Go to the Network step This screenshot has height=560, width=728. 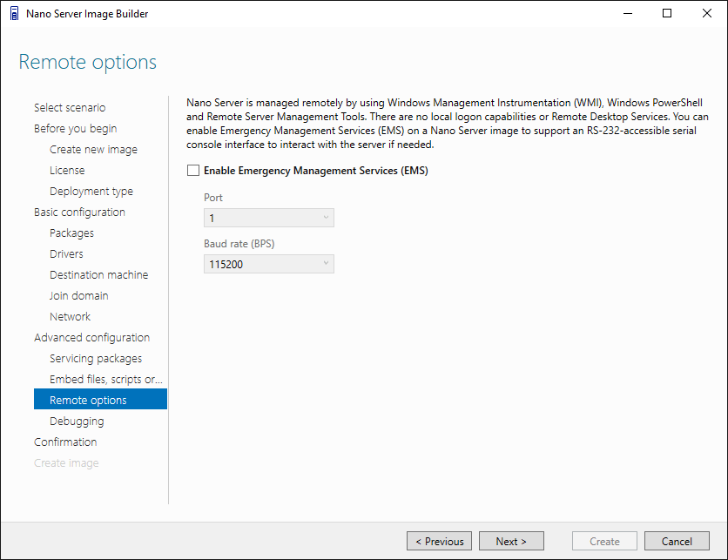71,317
